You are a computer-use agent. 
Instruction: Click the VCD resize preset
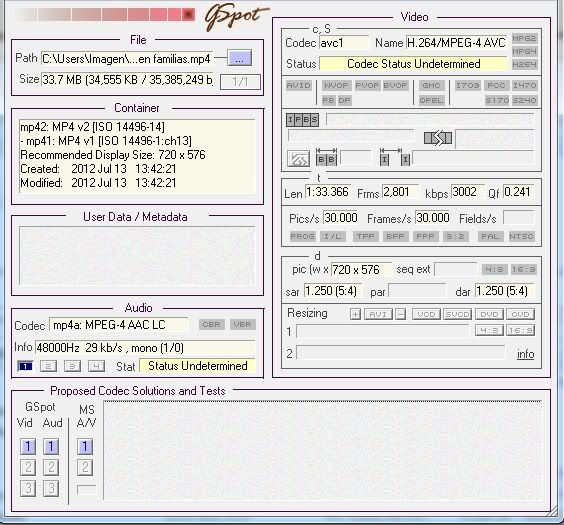pos(426,314)
